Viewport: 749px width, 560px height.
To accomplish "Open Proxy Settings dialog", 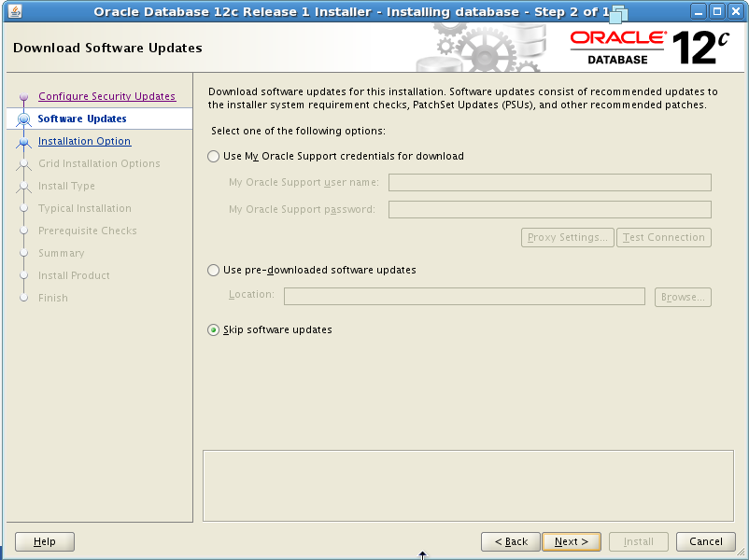I will [x=568, y=238].
